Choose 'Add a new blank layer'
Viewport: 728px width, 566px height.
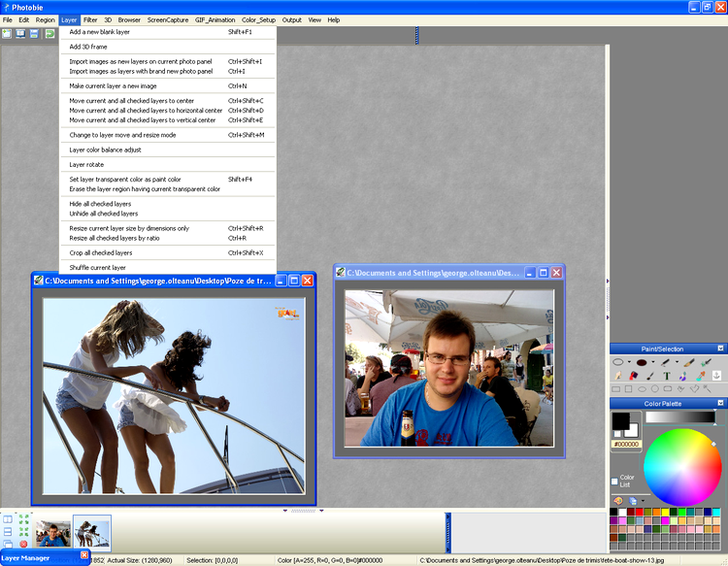[x=168, y=32]
